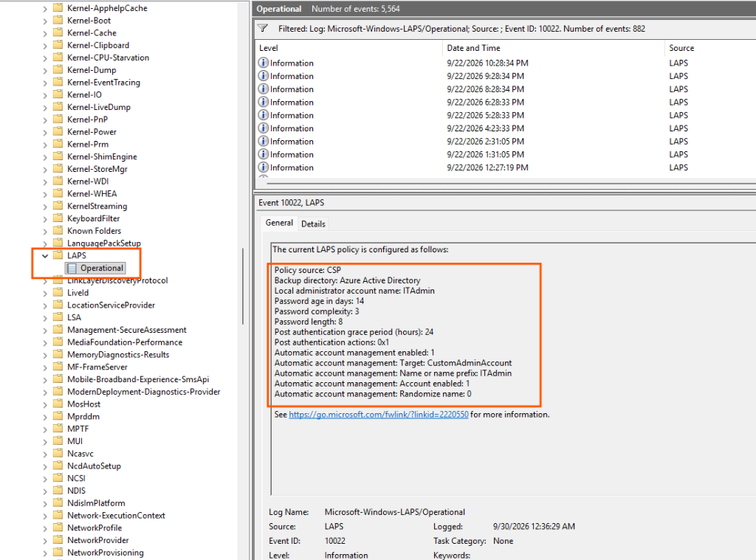Click the information icon of 8:28:34 PM event

coord(264,89)
